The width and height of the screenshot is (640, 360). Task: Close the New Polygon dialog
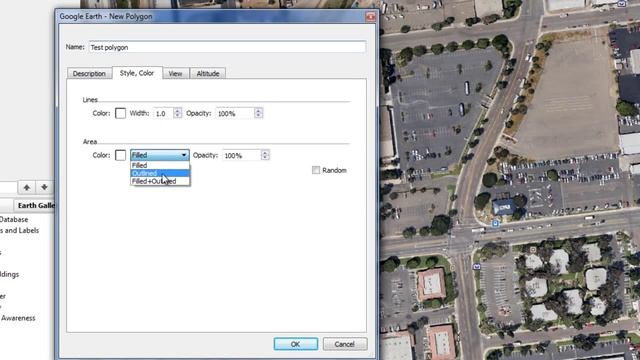pyautogui.click(x=371, y=17)
